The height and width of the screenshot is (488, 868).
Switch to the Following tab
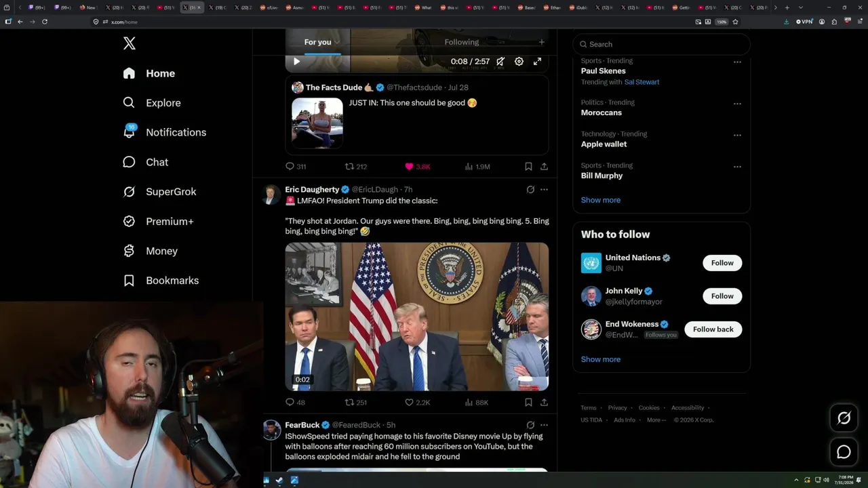461,42
